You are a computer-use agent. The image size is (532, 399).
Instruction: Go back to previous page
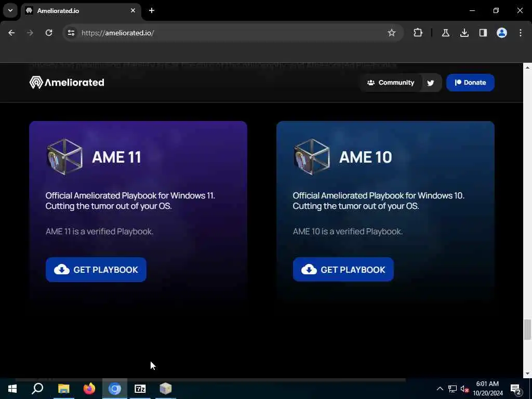click(x=11, y=33)
